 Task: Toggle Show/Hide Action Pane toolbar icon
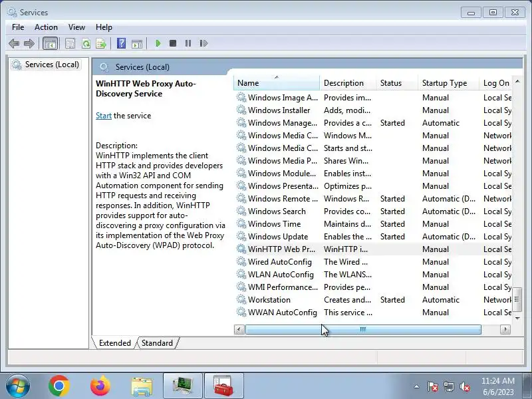tap(137, 43)
